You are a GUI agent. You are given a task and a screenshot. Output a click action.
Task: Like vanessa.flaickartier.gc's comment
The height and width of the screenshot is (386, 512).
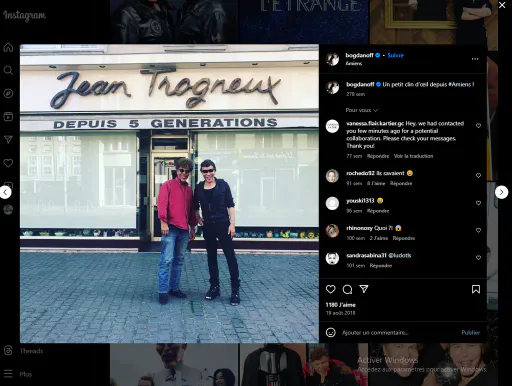tap(478, 126)
